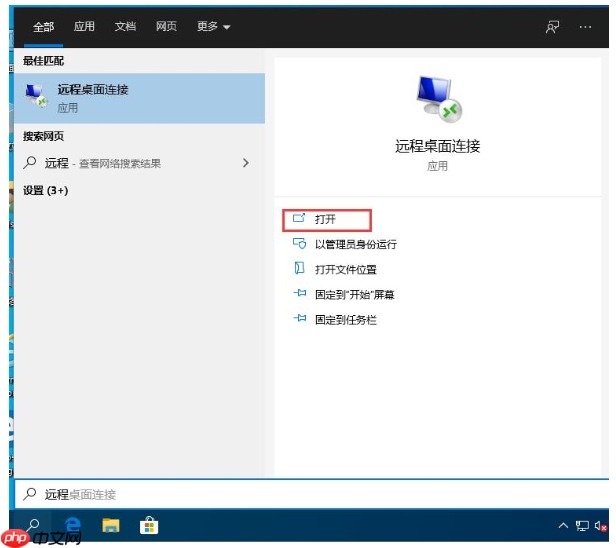
Task: Choose 打开文件位置
Action: tap(346, 269)
